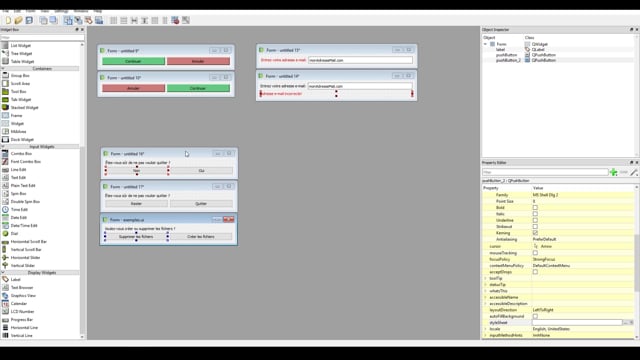Click Créer les fichiers button in exemples.ui
The image size is (640, 360).
pos(200,237)
